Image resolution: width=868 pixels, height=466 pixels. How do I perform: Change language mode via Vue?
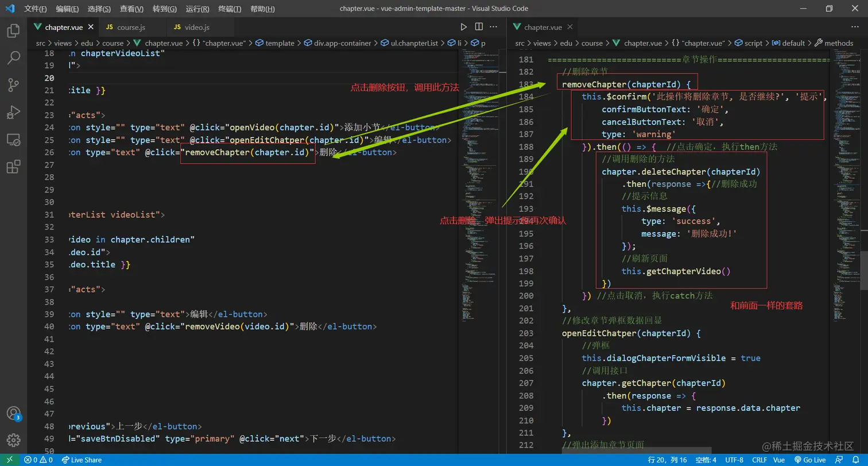click(x=779, y=460)
